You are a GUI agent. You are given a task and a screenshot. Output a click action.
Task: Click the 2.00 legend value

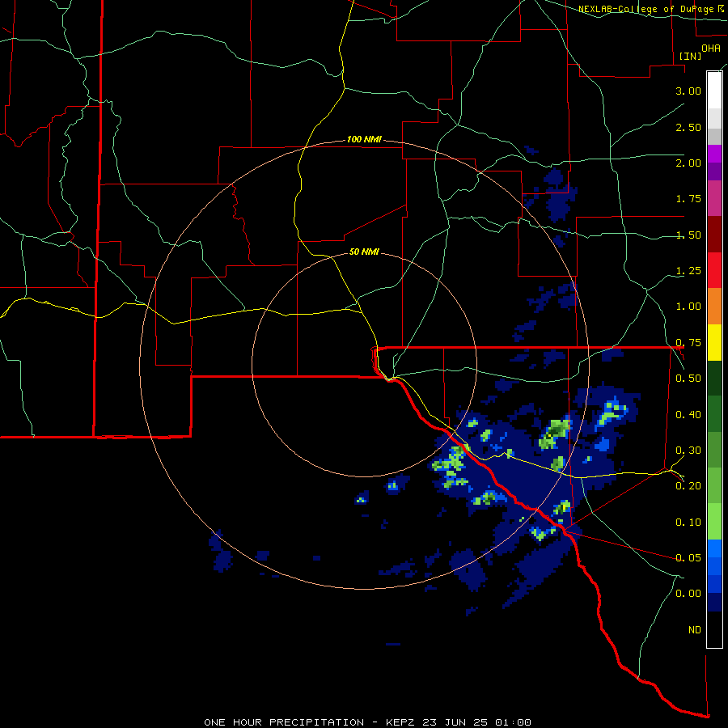tap(688, 163)
